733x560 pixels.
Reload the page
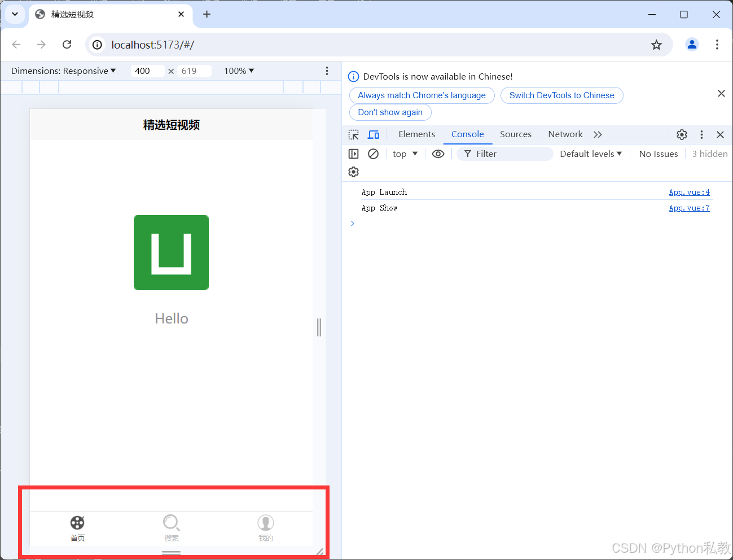pyautogui.click(x=67, y=45)
